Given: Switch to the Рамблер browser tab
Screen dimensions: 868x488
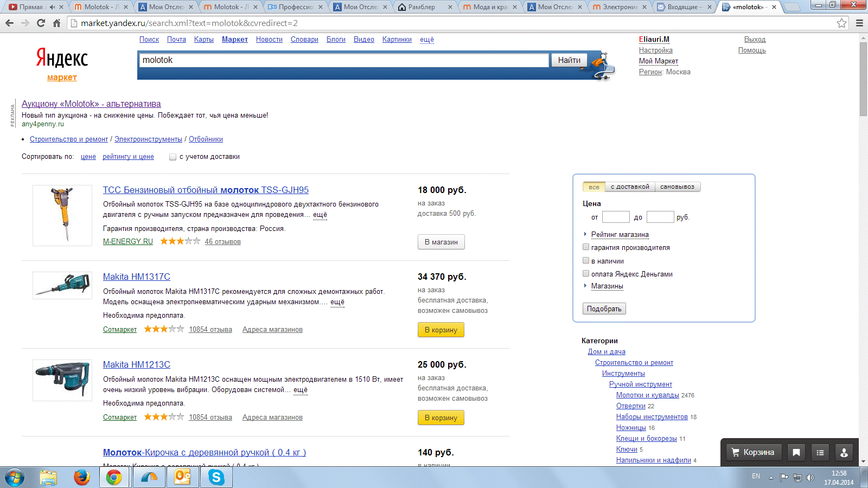Looking at the screenshot, I should click(426, 7).
